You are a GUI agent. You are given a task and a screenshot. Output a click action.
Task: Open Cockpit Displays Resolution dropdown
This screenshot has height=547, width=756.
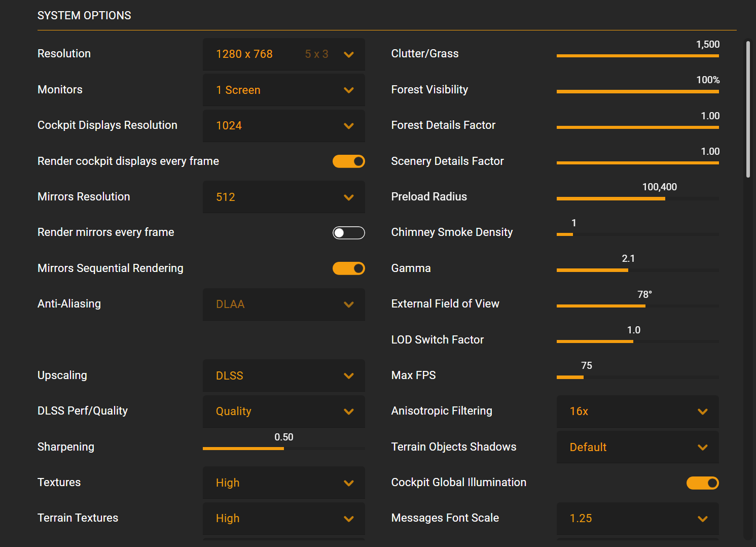pos(283,126)
